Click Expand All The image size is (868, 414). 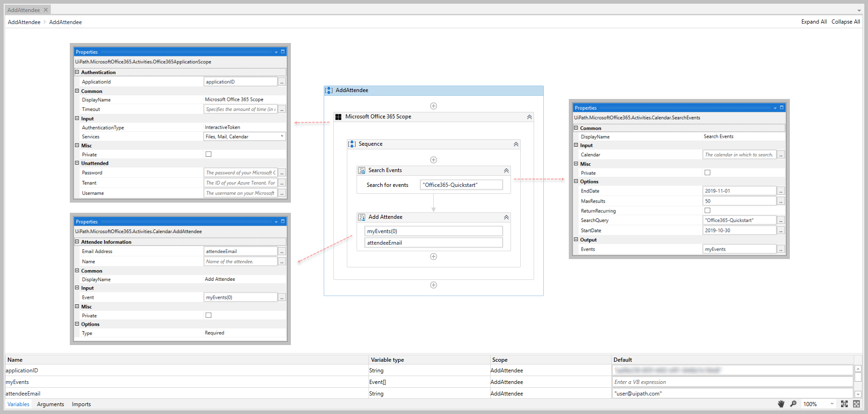814,22
